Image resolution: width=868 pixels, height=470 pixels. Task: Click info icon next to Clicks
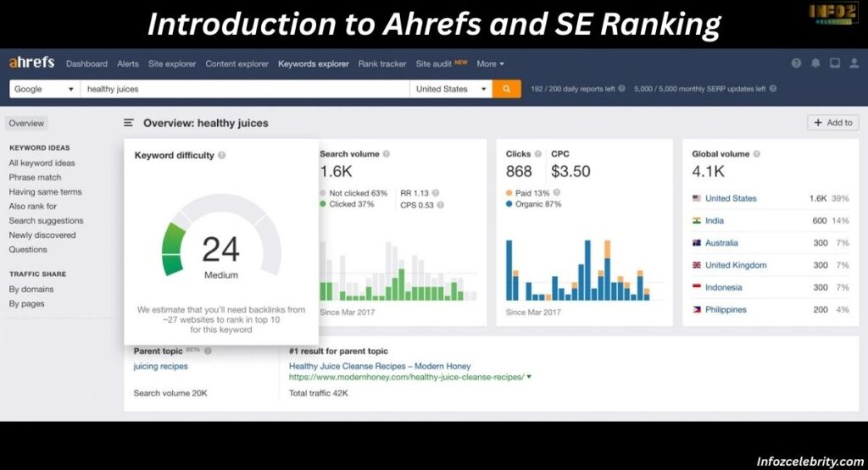click(x=537, y=154)
